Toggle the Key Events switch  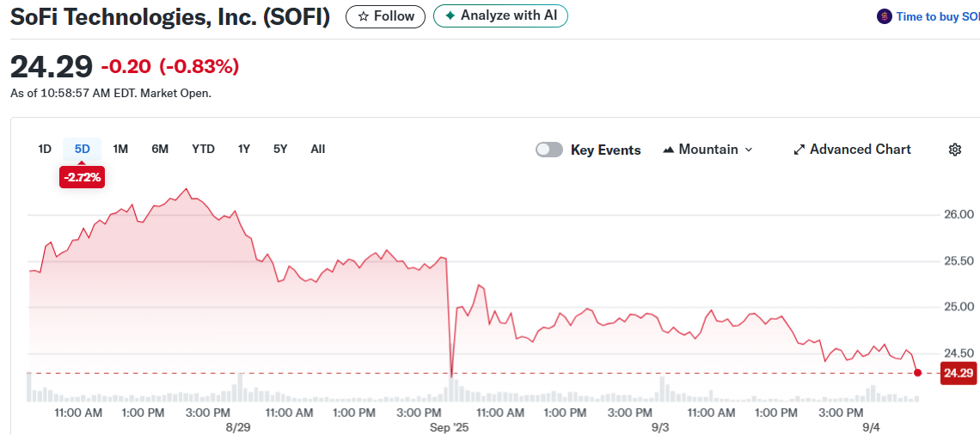click(x=549, y=150)
